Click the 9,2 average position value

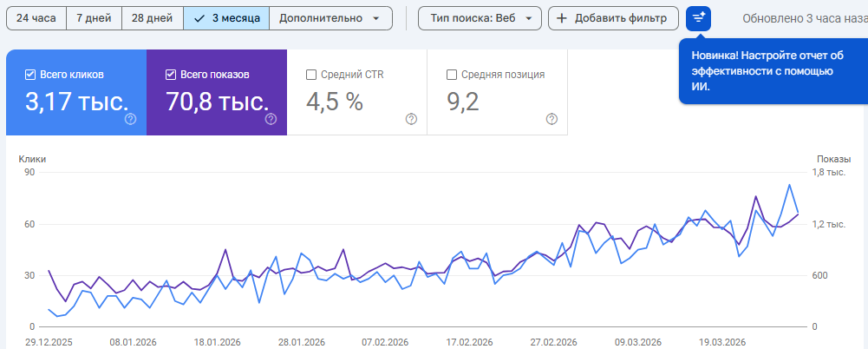pos(462,102)
